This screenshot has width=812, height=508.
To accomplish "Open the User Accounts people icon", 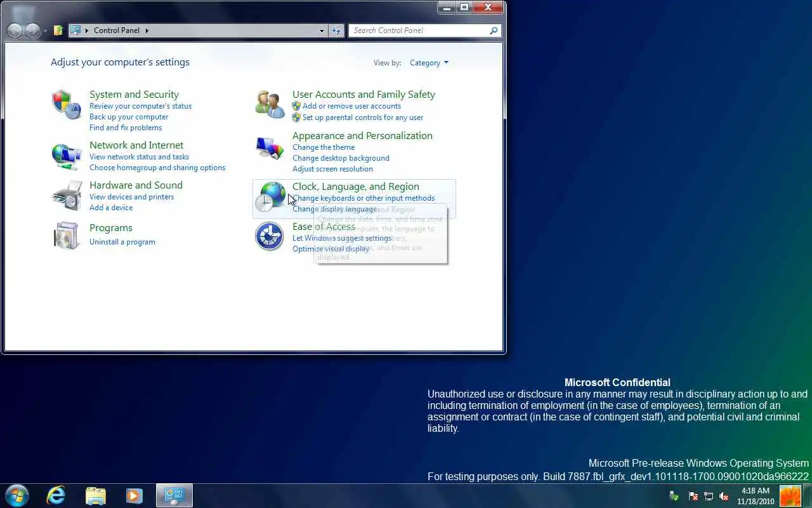I will point(270,104).
